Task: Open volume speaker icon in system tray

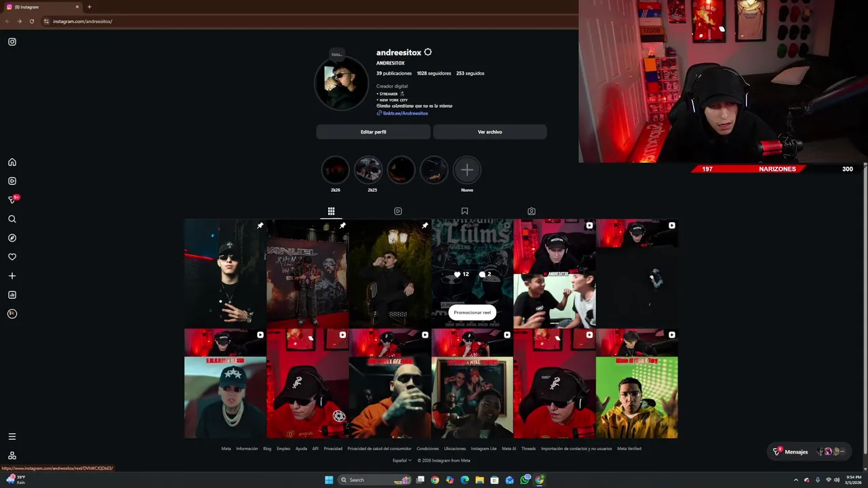Action: pos(837,480)
